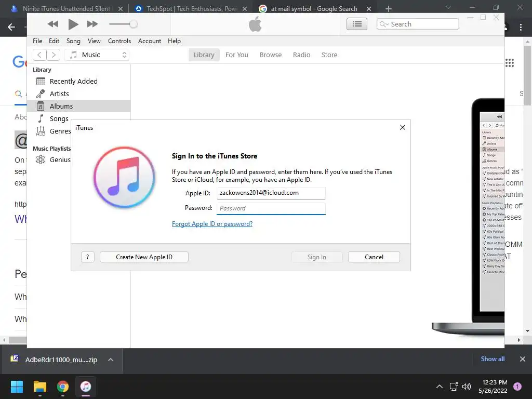Switch to TechSpot Chrome tab
Viewport: 532px width, 399px height.
(x=192, y=9)
